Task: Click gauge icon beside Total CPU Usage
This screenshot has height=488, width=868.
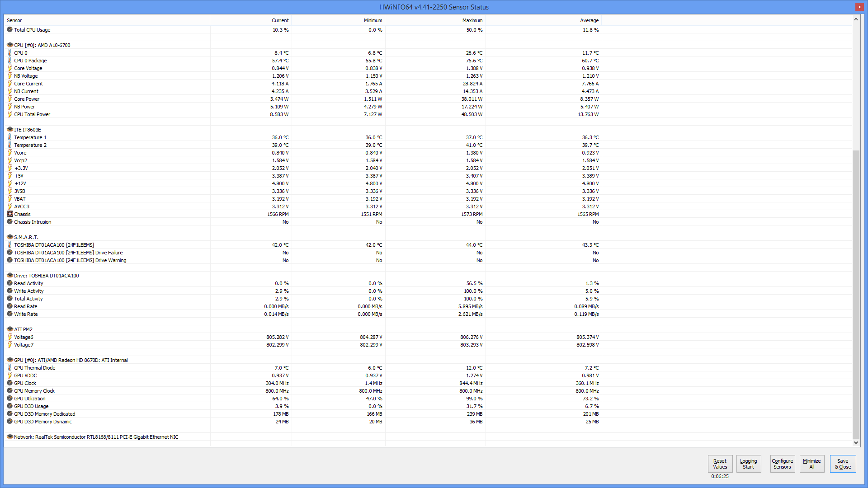Action: pos(9,30)
